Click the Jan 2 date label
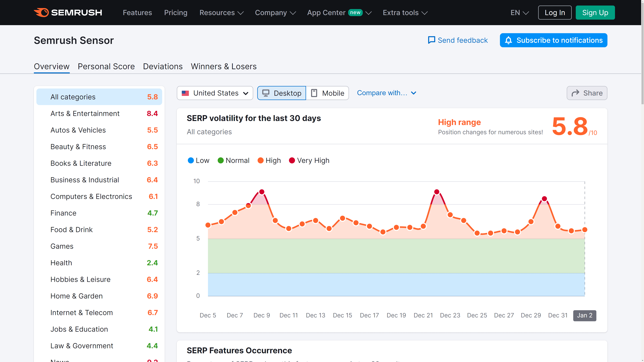The height and width of the screenshot is (362, 644). tap(584, 316)
